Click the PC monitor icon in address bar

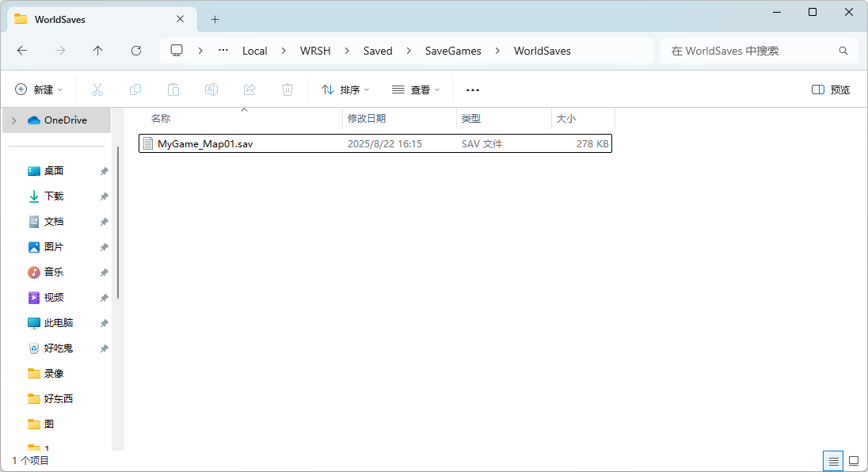click(x=177, y=51)
